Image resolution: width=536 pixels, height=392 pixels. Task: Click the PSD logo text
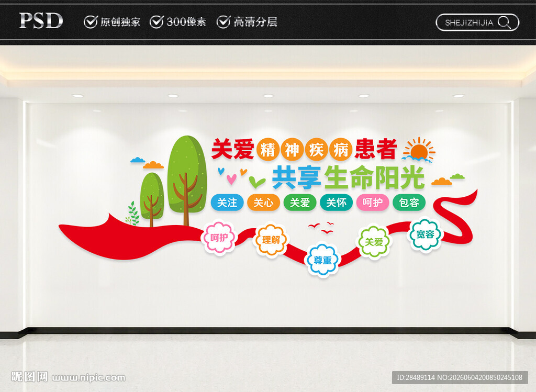point(41,21)
